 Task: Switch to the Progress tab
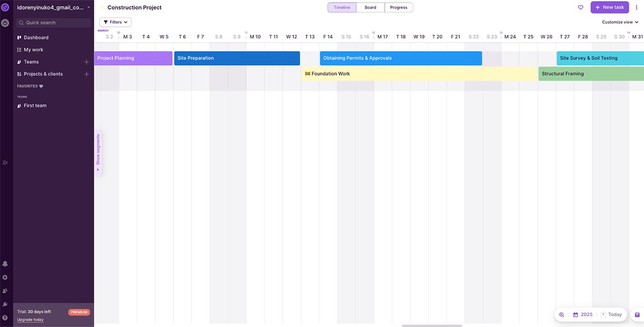pyautogui.click(x=399, y=8)
